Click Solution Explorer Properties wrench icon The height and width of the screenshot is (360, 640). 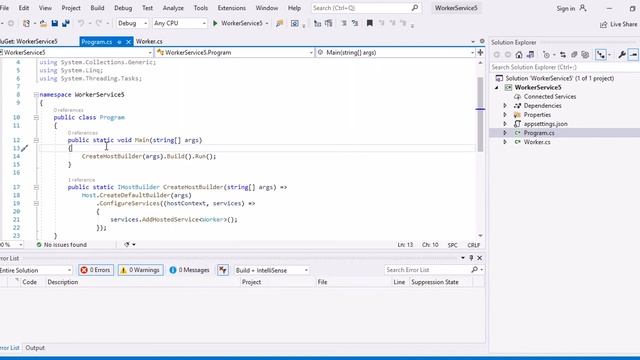[x=622, y=55]
